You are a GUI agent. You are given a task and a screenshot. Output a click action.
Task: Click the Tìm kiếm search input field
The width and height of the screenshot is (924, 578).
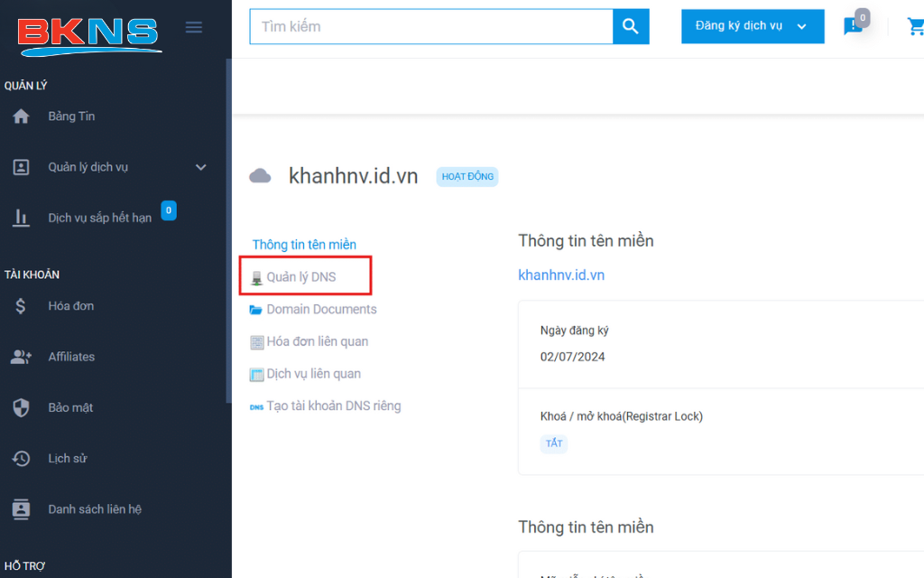[430, 26]
